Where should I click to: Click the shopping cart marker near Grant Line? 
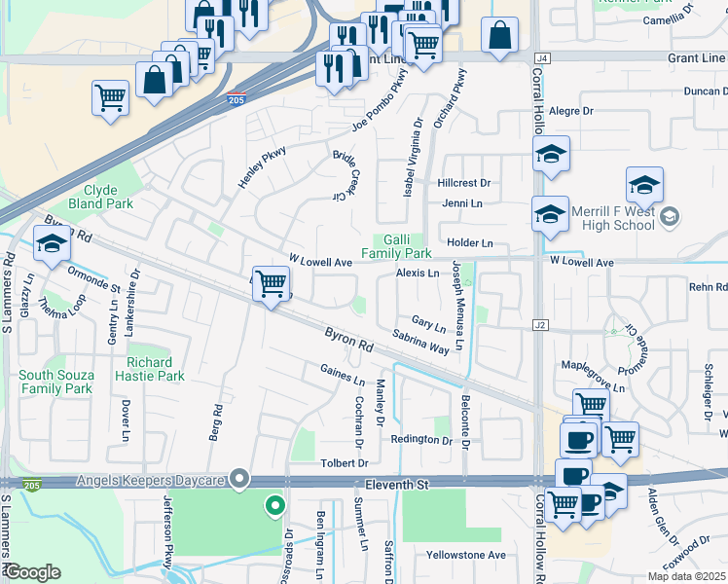[423, 47]
